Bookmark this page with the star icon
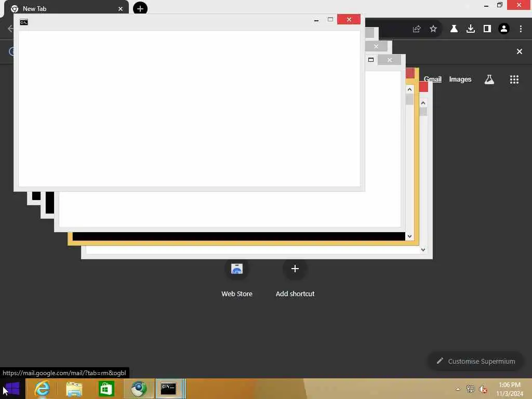The width and height of the screenshot is (532, 399). [433, 29]
